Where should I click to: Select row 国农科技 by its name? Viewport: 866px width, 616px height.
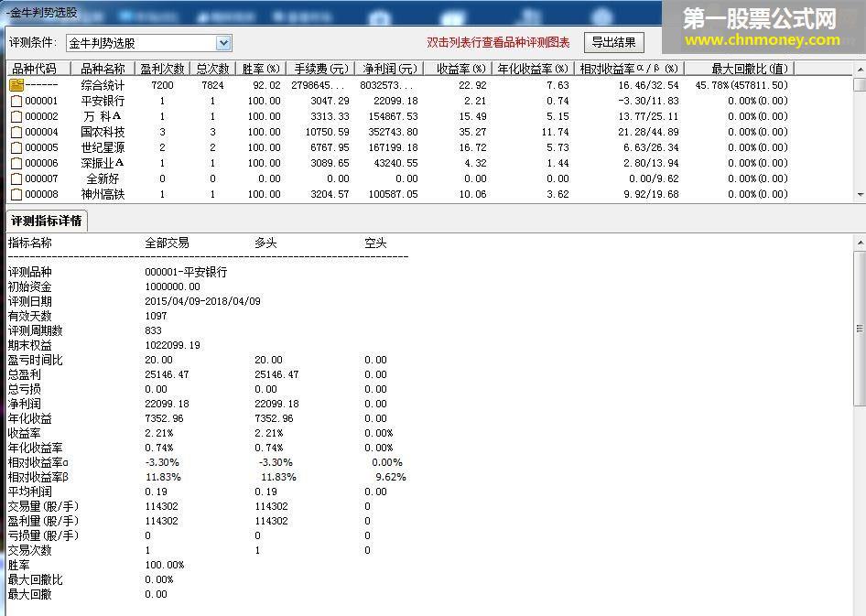(x=103, y=132)
